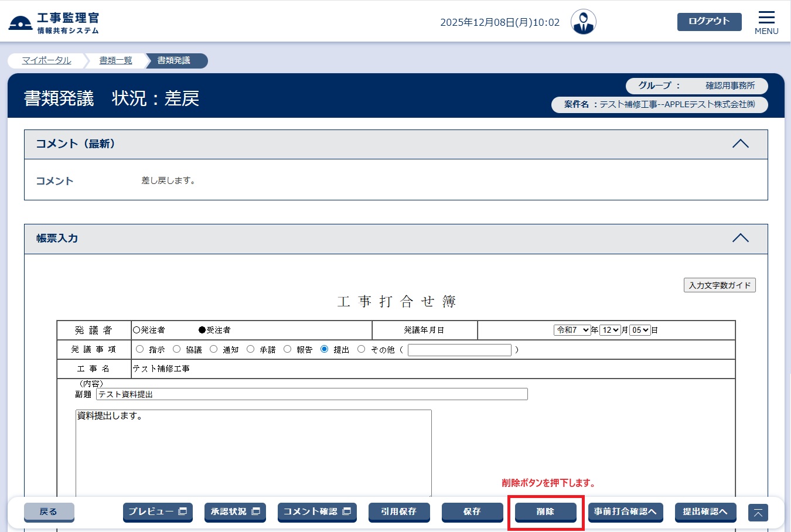This screenshot has width=791, height=532.
Task: Collapse the 帳票入力 panel chevron
Action: (x=740, y=238)
